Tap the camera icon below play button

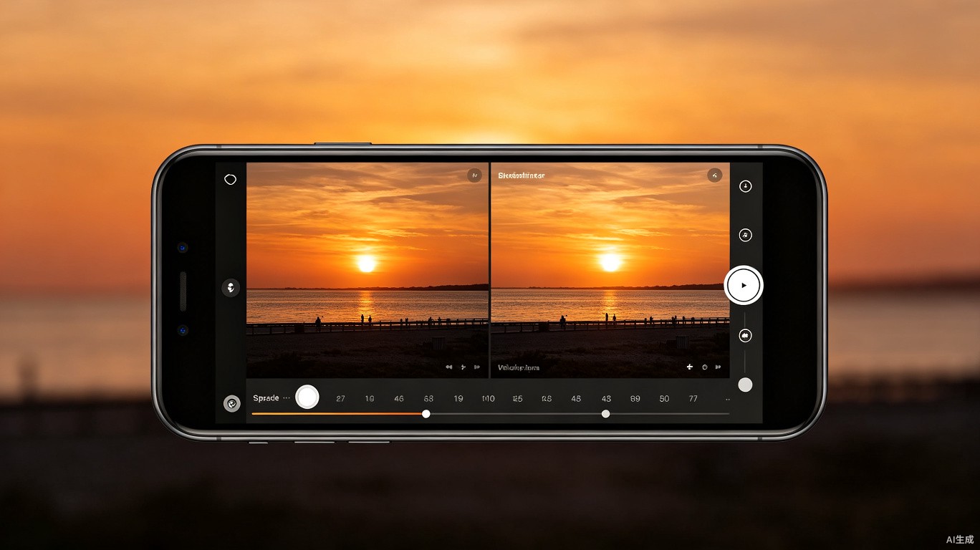[745, 335]
